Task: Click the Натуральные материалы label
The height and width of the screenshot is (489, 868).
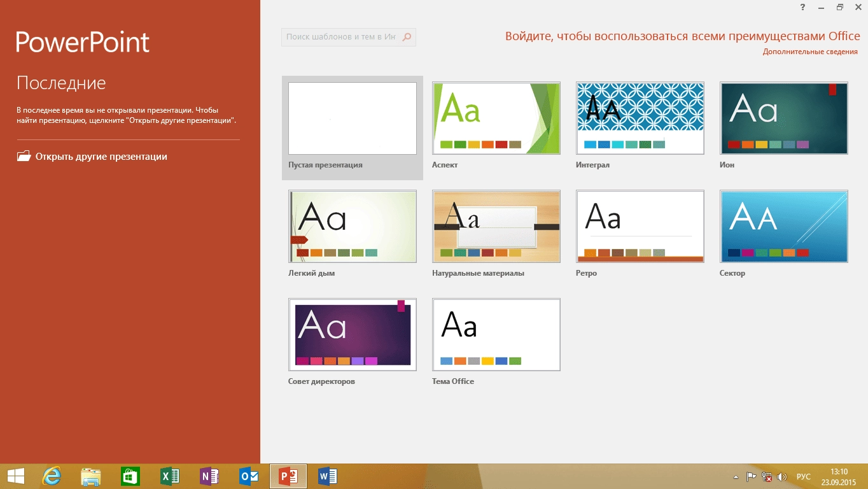Action: 478,273
